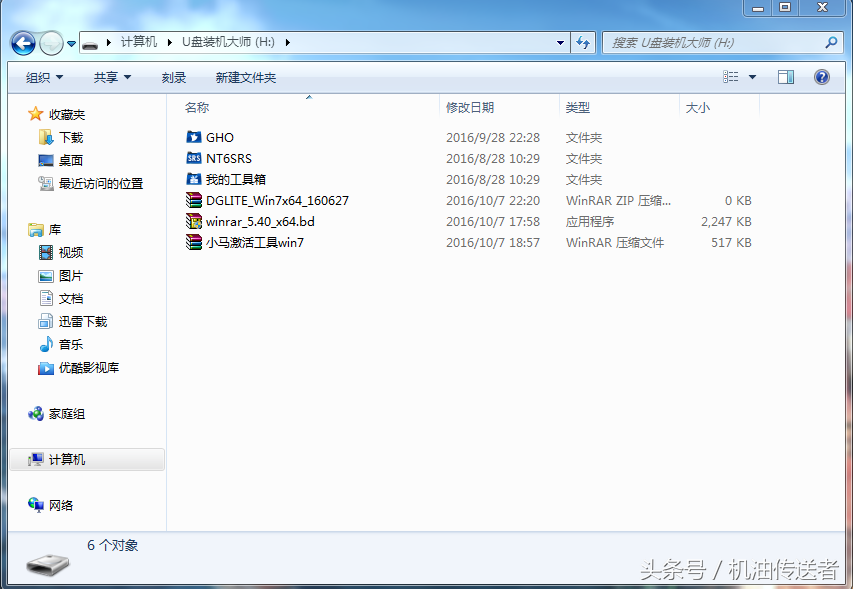Screen dimensions: 853x589
Task: Select the NT6SRS folder name
Action: (229, 158)
